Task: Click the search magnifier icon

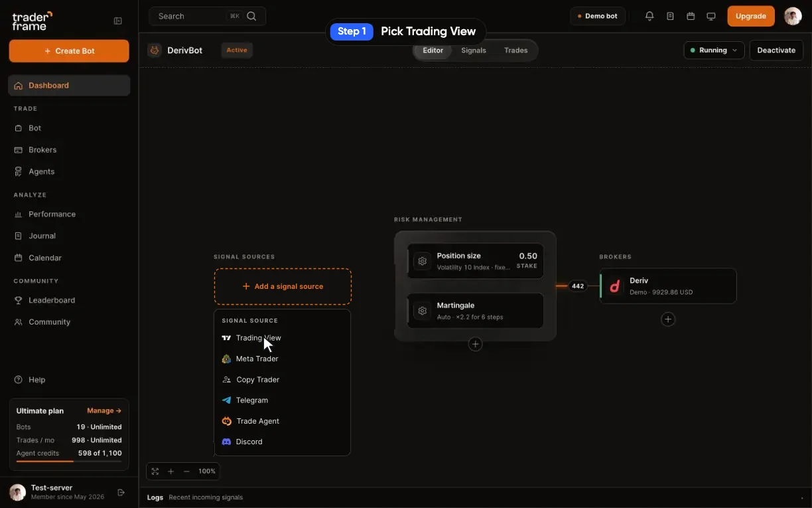Action: click(x=251, y=16)
